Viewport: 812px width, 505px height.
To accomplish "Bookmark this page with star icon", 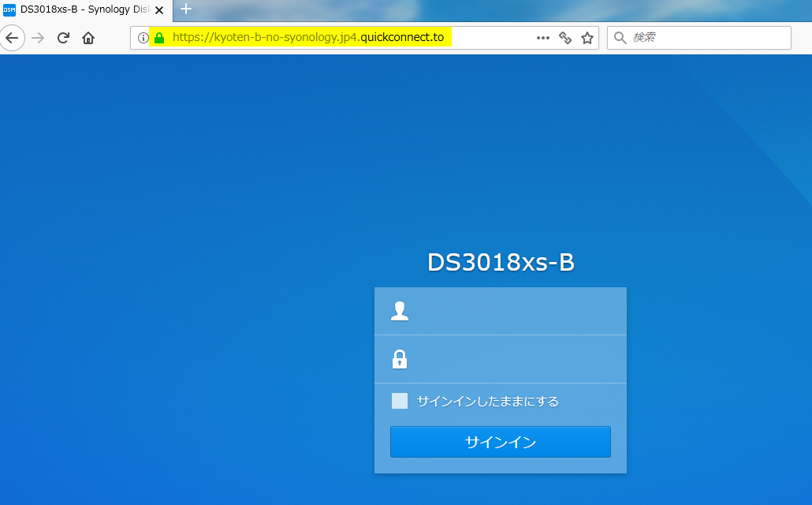I will click(587, 38).
